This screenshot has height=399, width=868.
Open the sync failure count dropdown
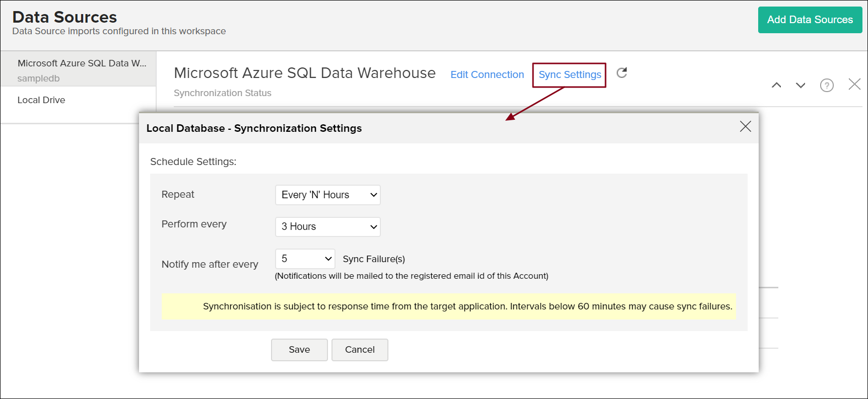point(305,259)
